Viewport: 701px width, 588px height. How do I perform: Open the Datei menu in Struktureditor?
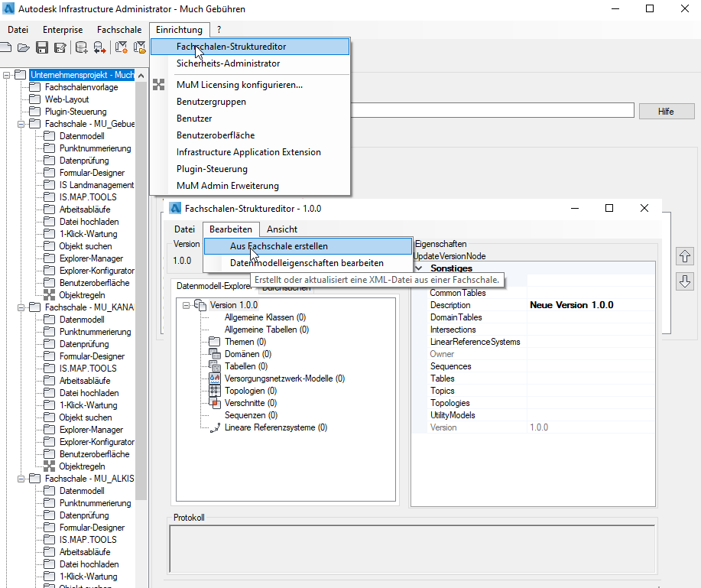(x=185, y=229)
